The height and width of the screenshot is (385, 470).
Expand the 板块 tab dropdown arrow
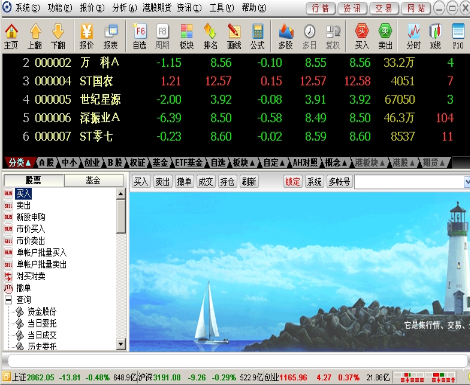point(252,163)
